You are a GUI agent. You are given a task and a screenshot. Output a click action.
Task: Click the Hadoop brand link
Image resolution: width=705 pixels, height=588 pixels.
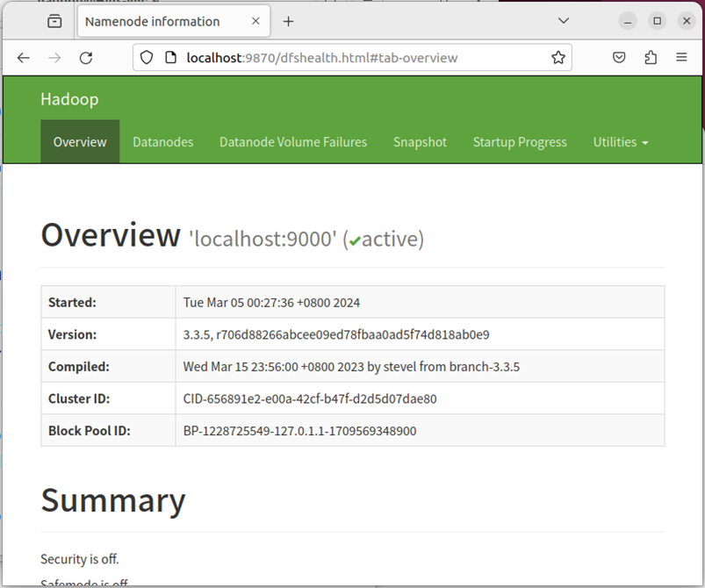click(x=69, y=99)
